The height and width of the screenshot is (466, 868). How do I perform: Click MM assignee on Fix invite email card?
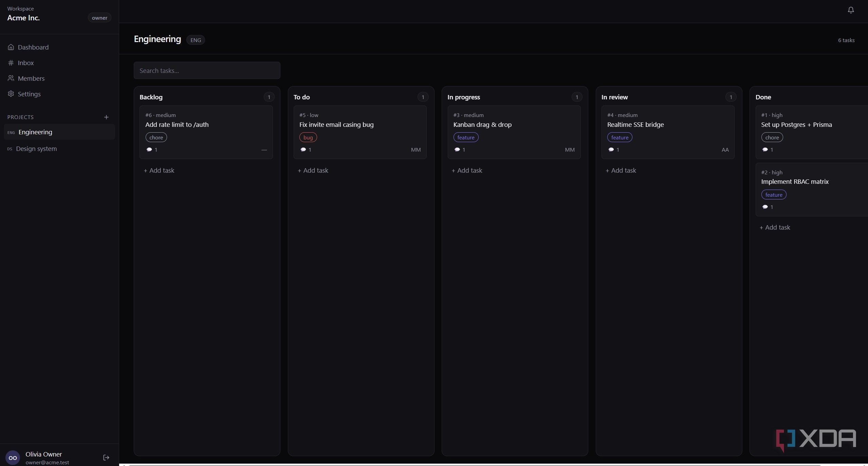pyautogui.click(x=415, y=150)
